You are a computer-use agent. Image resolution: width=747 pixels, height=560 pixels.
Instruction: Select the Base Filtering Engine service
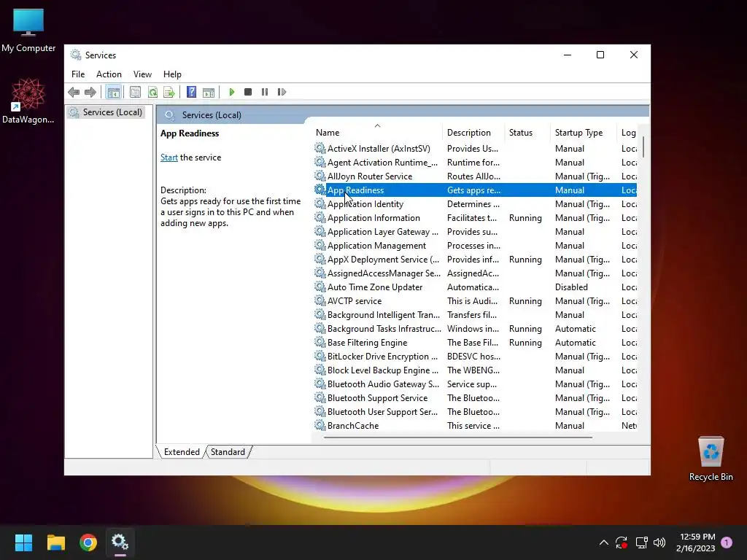pyautogui.click(x=475, y=343)
